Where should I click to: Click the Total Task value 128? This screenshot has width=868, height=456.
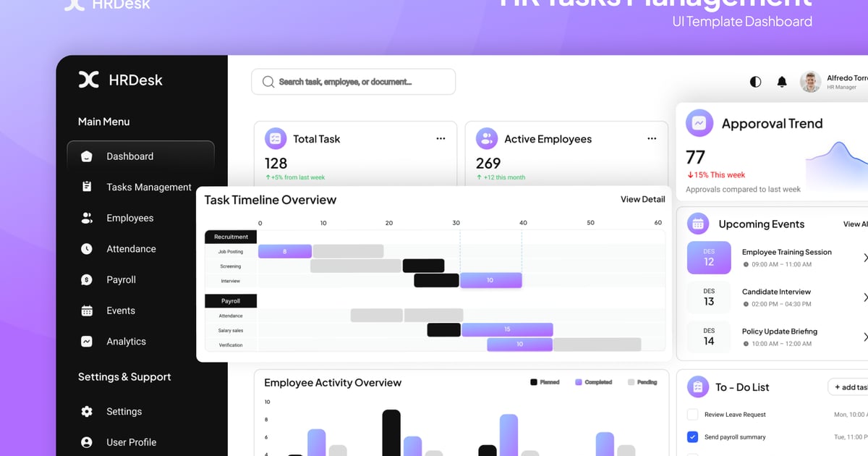(276, 163)
